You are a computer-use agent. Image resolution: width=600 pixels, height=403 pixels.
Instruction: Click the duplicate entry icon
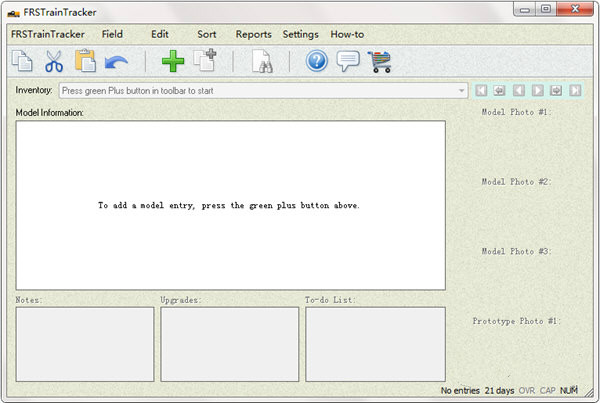[x=205, y=60]
